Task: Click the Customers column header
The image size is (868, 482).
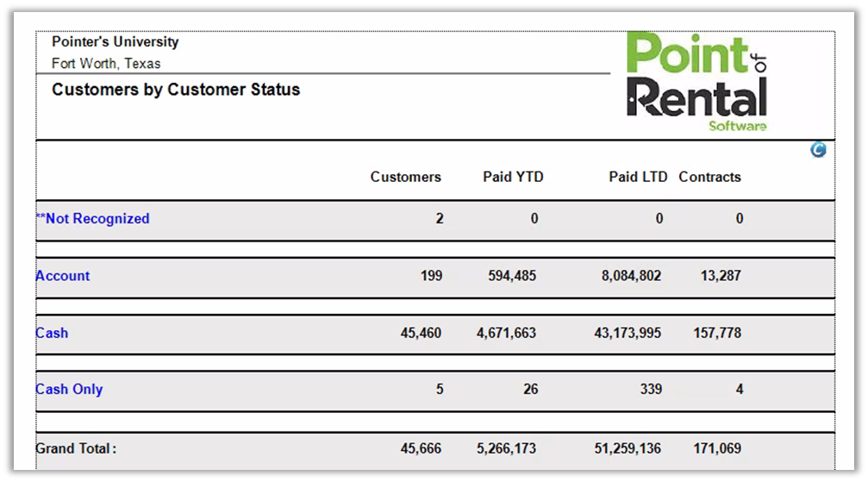Action: tap(405, 177)
